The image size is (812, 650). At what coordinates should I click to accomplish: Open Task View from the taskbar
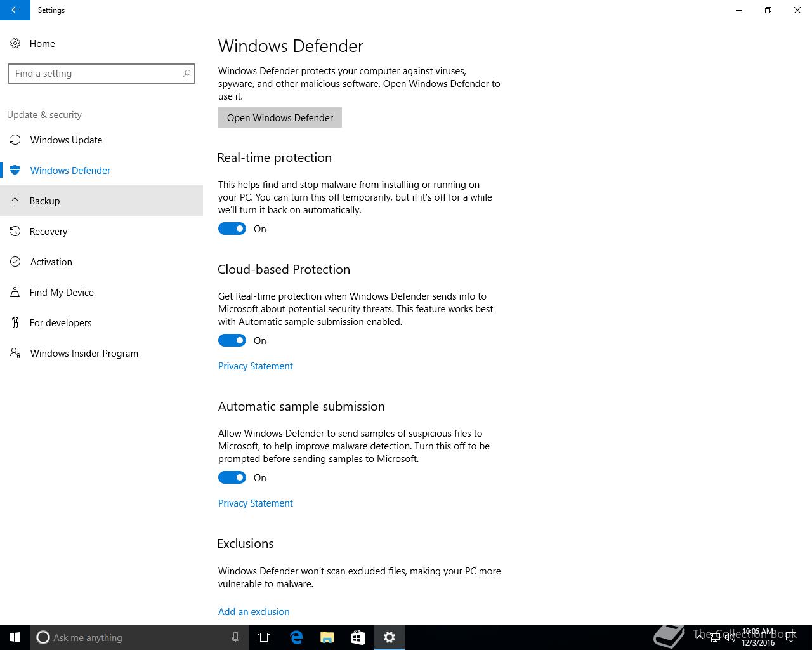coord(264,637)
